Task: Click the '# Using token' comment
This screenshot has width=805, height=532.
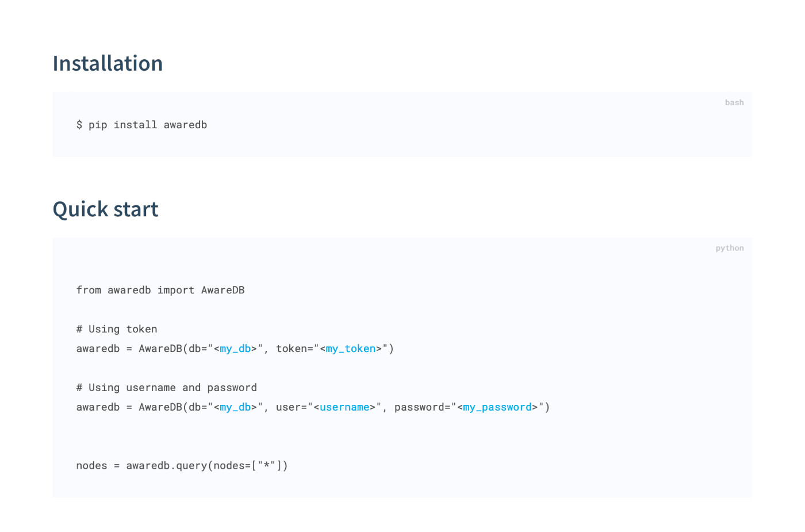Action: point(117,329)
